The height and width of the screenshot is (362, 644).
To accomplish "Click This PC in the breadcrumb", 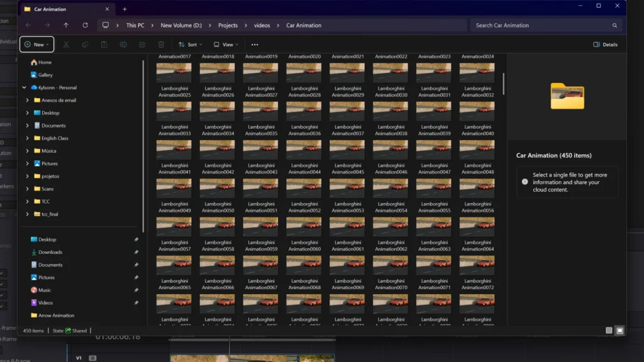I will (x=135, y=25).
